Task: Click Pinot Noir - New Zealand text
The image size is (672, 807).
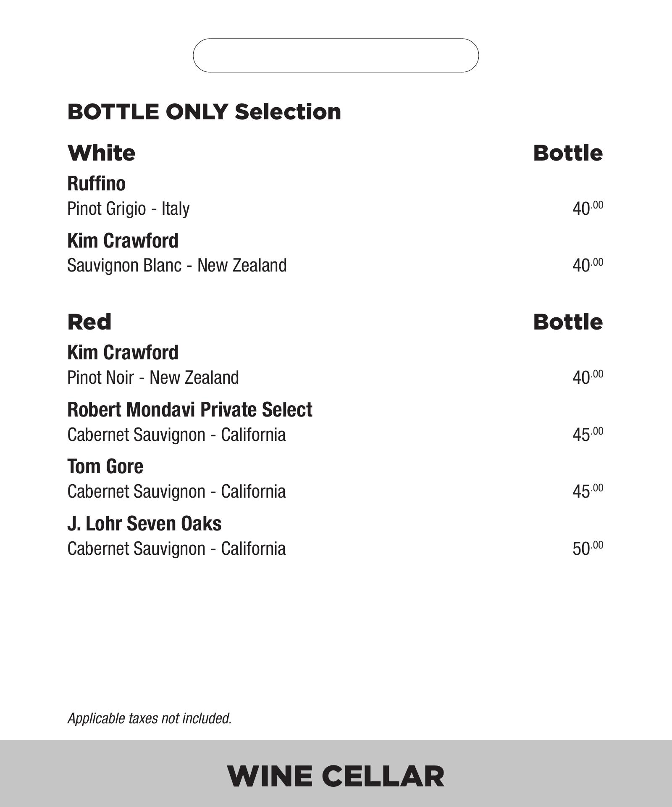Action: 153,377
